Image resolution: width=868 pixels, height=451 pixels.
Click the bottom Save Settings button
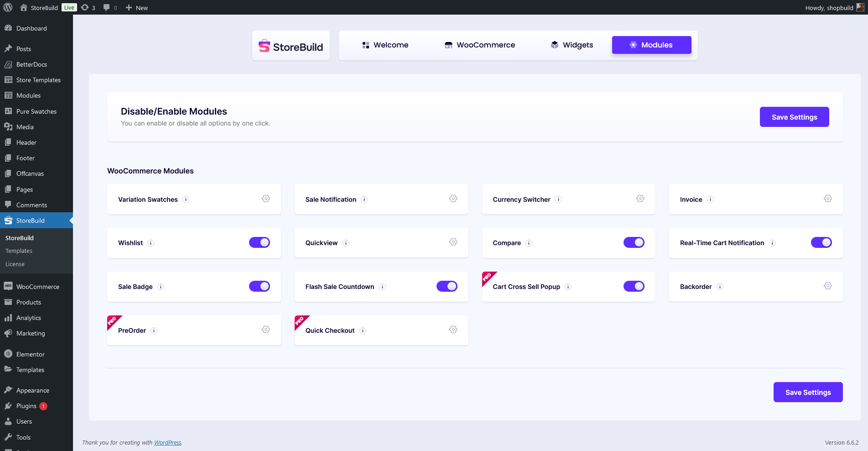(808, 392)
